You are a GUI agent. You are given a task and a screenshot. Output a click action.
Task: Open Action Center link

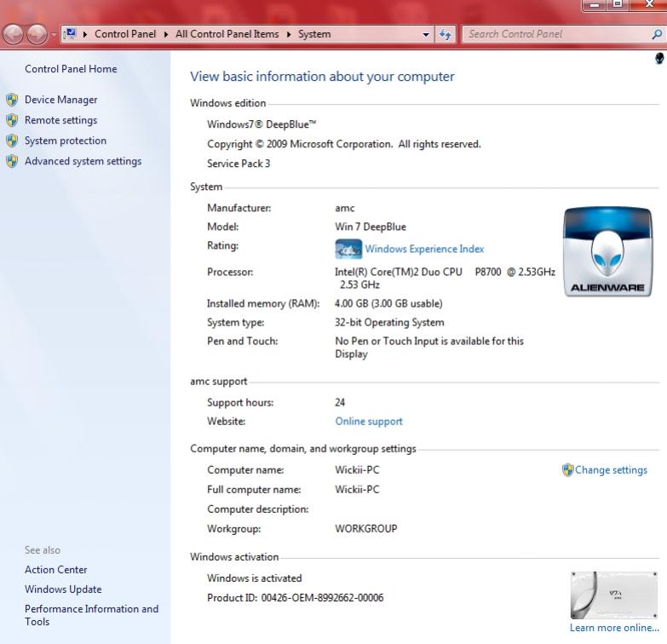55,570
